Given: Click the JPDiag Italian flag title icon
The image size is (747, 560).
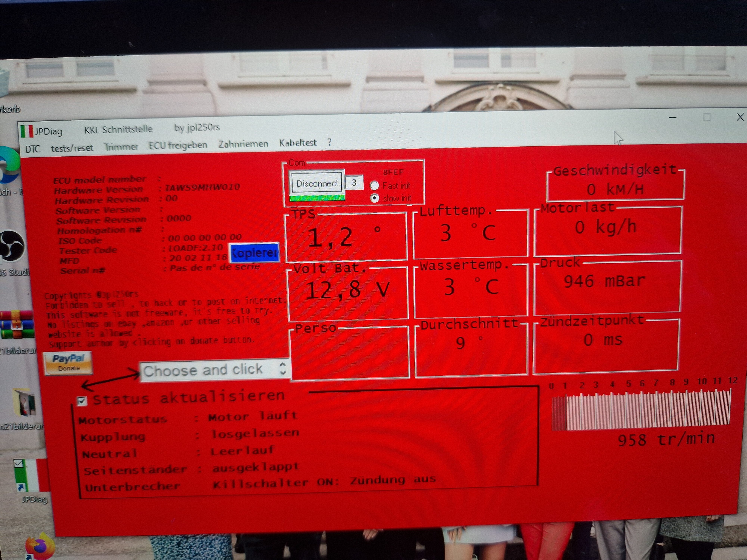Looking at the screenshot, I should [x=27, y=131].
